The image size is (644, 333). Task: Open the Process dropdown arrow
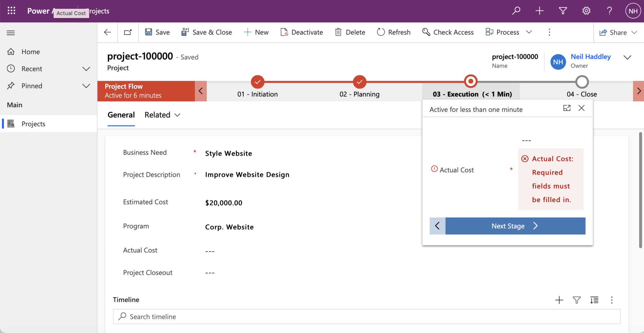point(529,32)
